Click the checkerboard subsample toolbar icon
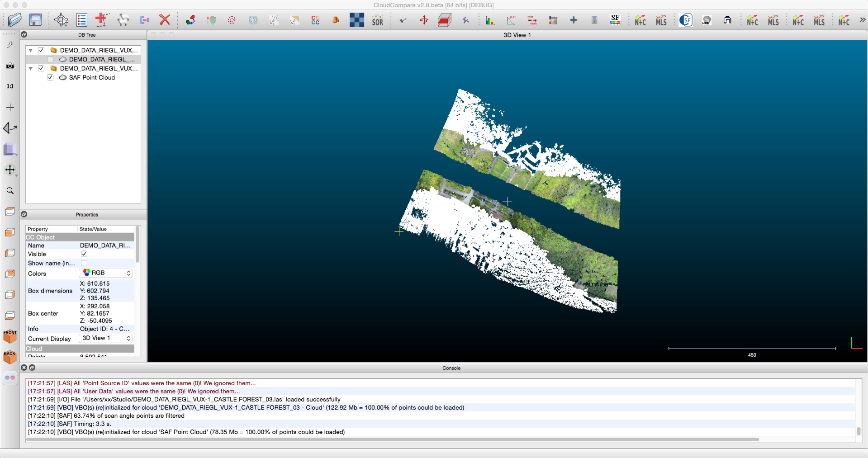Screen dimensions: 868x458 tap(357, 20)
